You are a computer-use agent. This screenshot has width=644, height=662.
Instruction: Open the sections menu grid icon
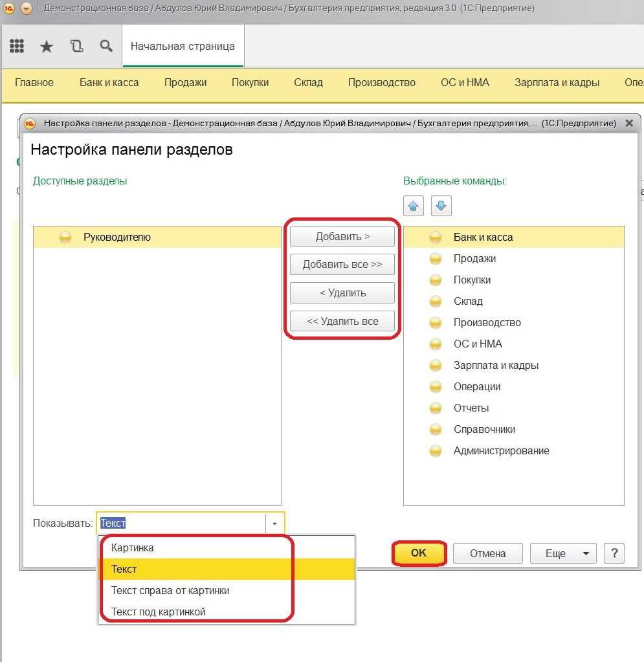[17, 46]
